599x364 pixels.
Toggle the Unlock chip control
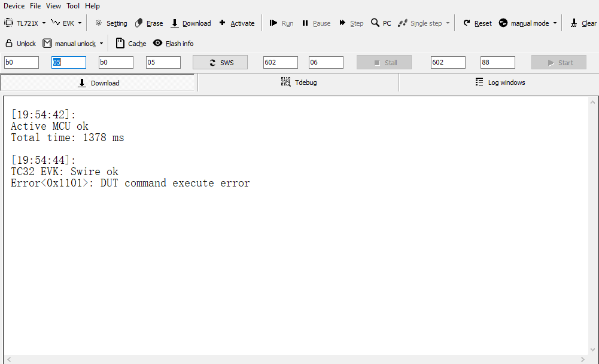click(x=20, y=43)
